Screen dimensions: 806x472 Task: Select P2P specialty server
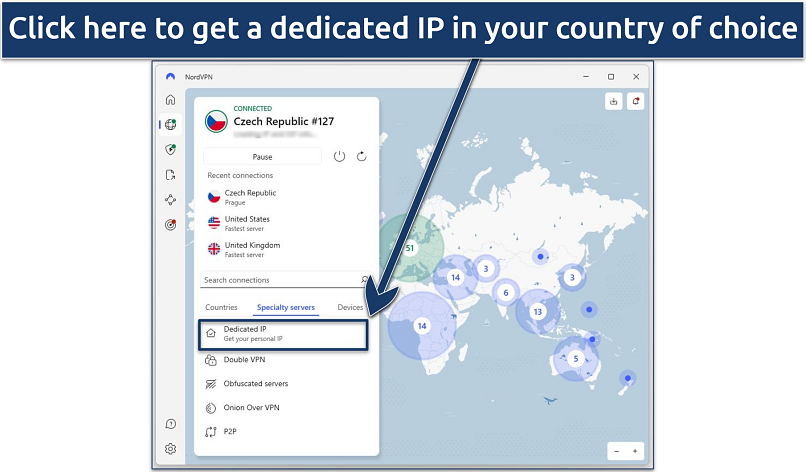point(285,432)
